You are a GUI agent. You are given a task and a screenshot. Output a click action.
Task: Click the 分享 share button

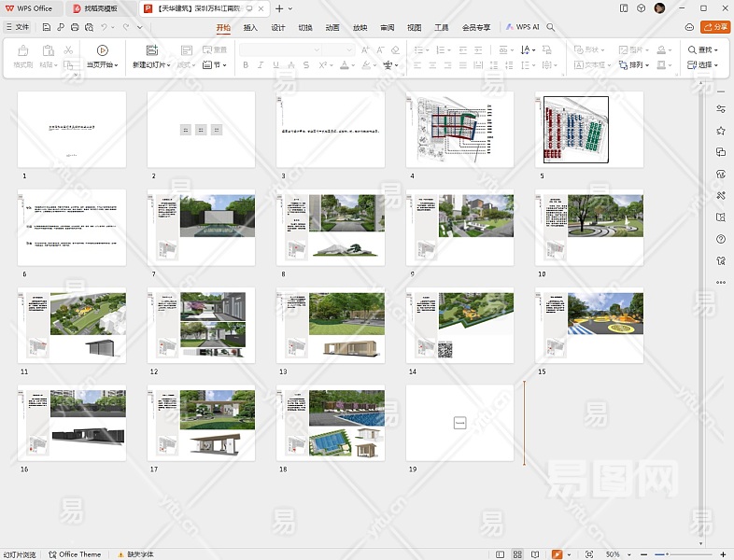(x=714, y=27)
